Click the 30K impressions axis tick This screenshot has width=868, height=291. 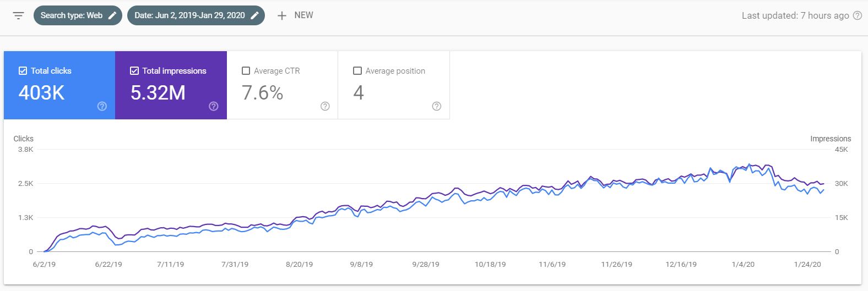tap(841, 184)
